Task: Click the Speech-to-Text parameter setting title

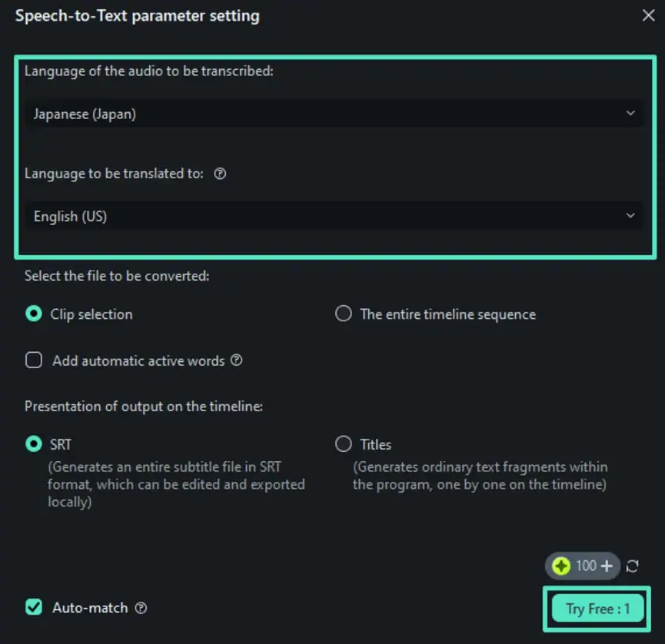Action: click(138, 15)
